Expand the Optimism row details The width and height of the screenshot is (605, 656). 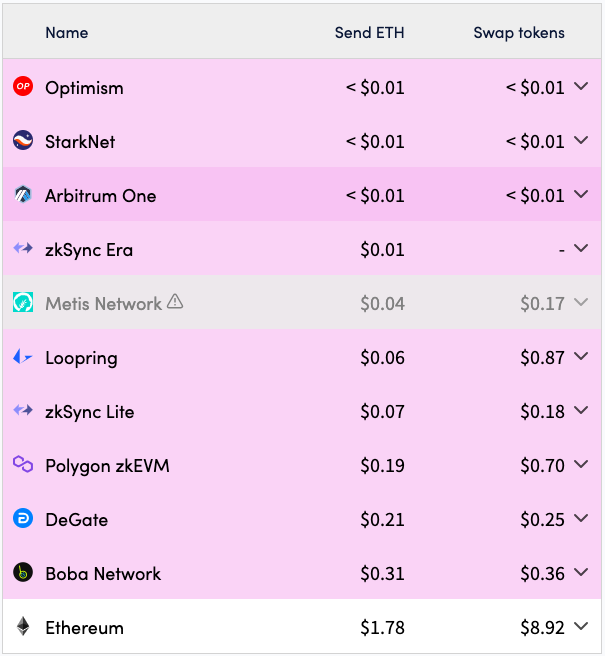pos(582,87)
